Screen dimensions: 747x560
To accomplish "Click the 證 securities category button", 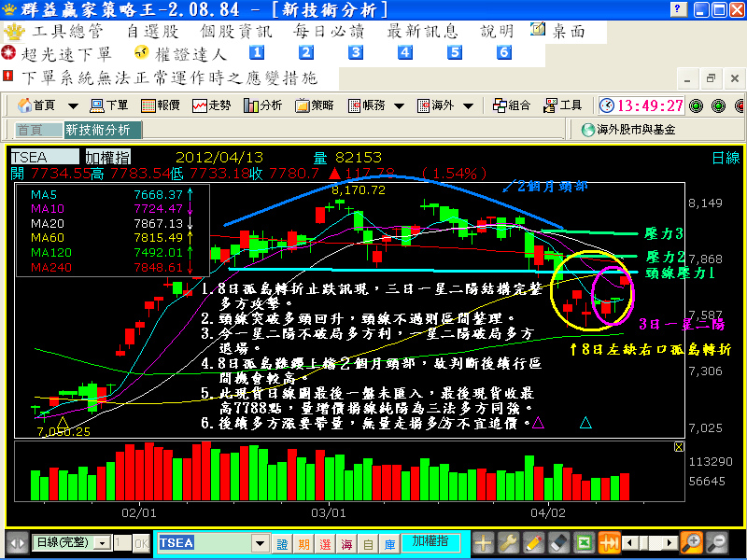I will [282, 543].
